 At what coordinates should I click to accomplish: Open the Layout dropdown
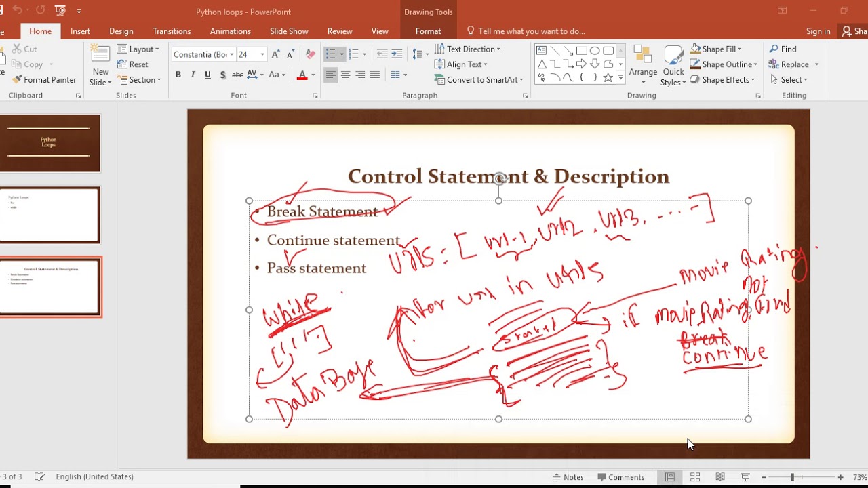click(138, 49)
